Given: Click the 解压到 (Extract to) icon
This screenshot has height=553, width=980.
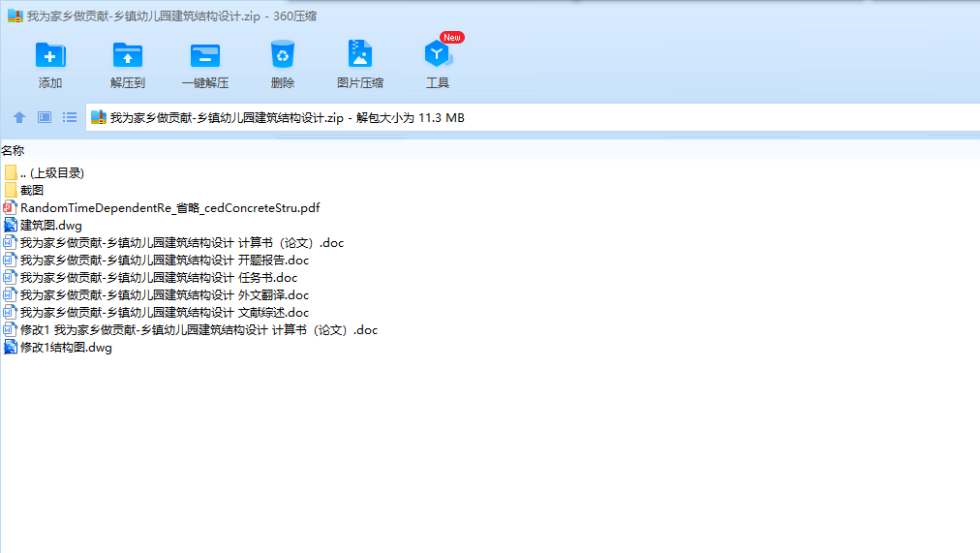Looking at the screenshot, I should tap(128, 55).
